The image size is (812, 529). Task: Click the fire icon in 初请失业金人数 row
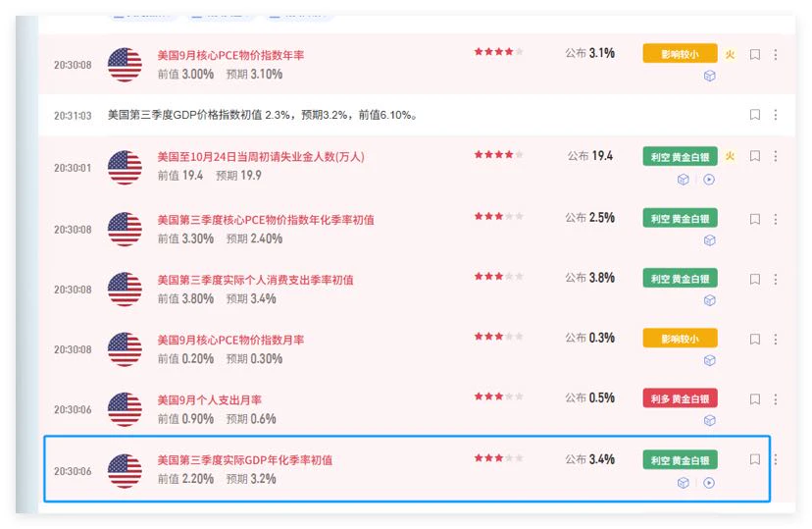(x=731, y=156)
